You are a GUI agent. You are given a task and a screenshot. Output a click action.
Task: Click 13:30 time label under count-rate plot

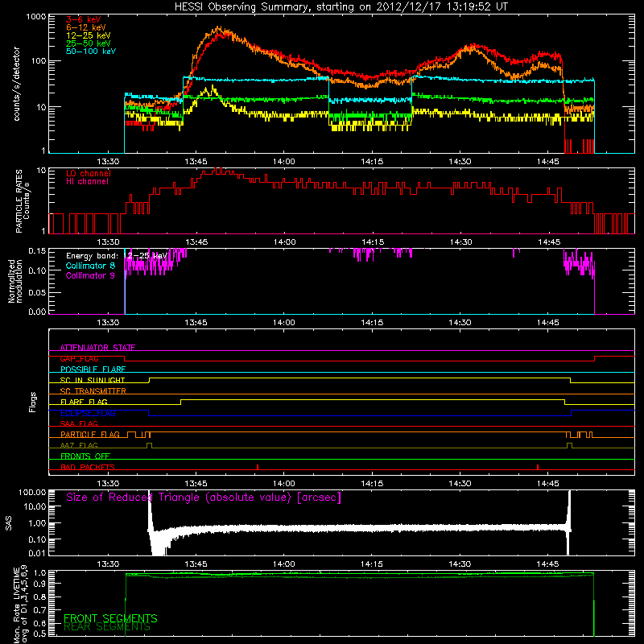108,162
